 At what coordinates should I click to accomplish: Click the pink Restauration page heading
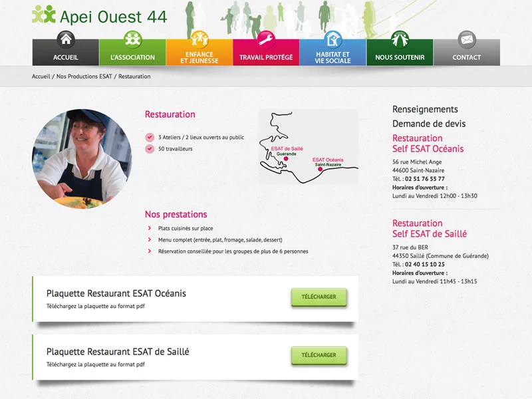click(170, 114)
